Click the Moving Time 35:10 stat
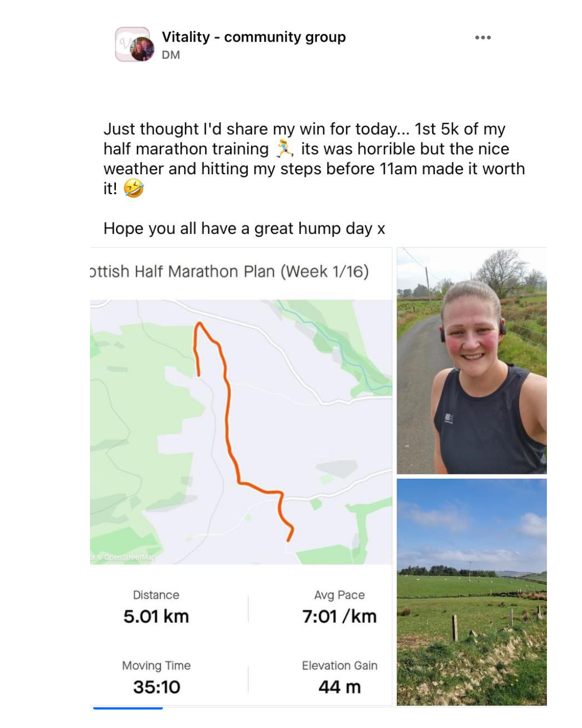Screen dimensions: 582x728 coord(156,678)
